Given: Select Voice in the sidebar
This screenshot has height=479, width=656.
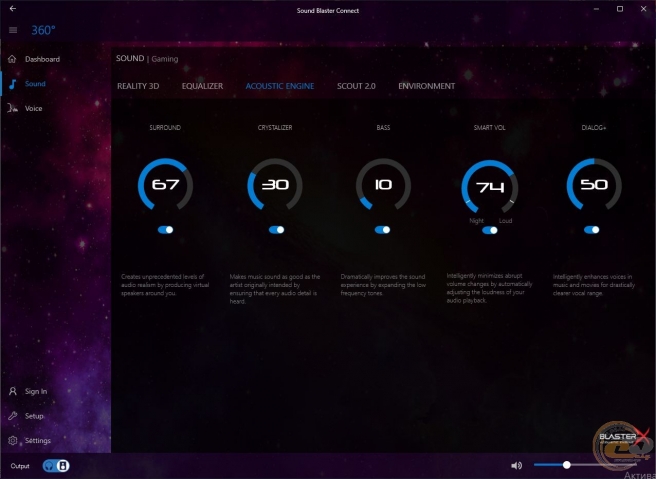Looking at the screenshot, I should tap(33, 108).
